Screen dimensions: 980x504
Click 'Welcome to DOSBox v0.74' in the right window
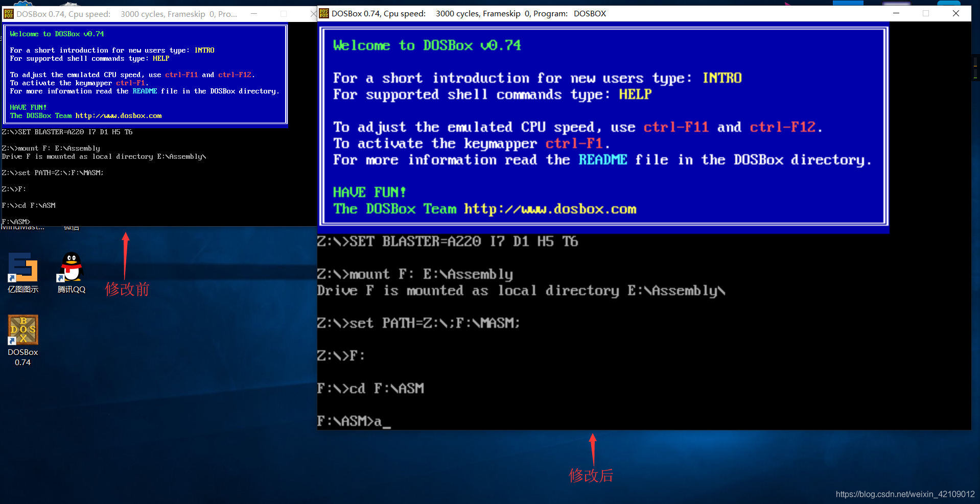coord(427,45)
